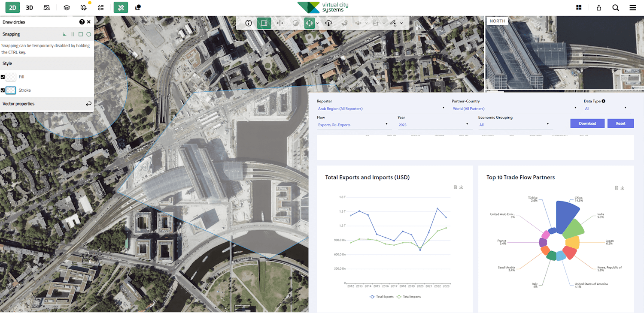Viewport: 644px width, 313px height.
Task: Expand the 2D measurement tool dropdown arrow
Action: [401, 23]
